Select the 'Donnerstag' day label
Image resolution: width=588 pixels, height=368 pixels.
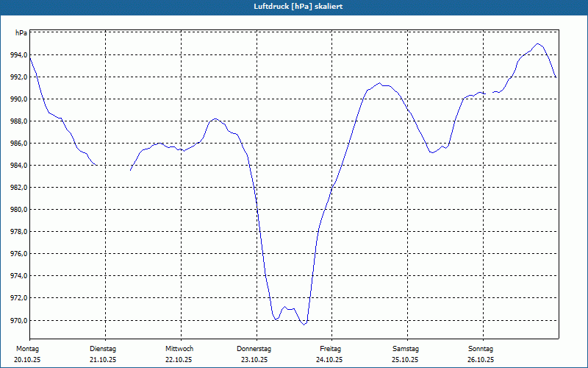[254, 349]
